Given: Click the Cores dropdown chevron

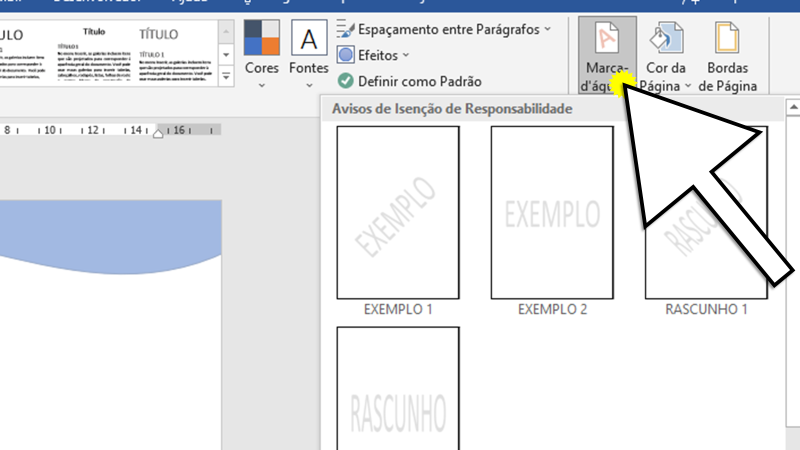Looking at the screenshot, I should [261, 86].
